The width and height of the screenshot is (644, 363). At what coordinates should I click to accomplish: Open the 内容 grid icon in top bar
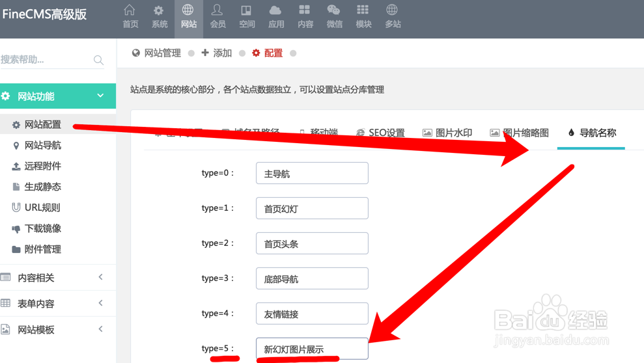(x=305, y=10)
